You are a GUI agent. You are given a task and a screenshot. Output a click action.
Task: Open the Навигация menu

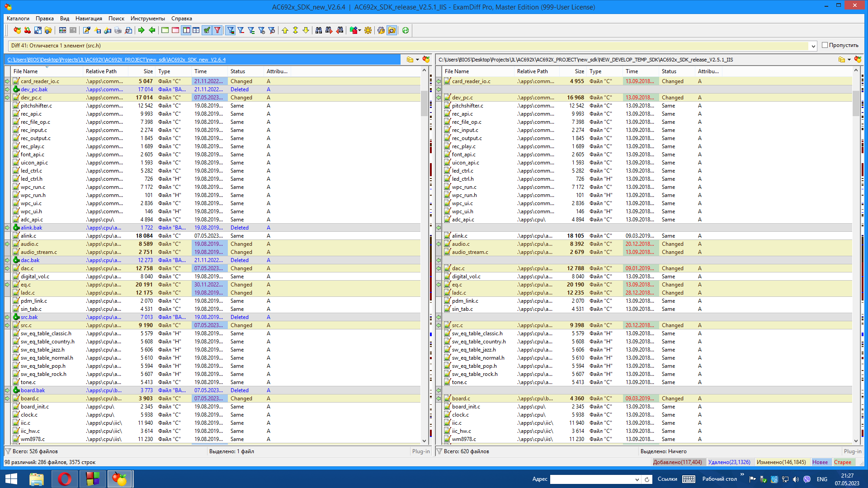click(x=89, y=19)
